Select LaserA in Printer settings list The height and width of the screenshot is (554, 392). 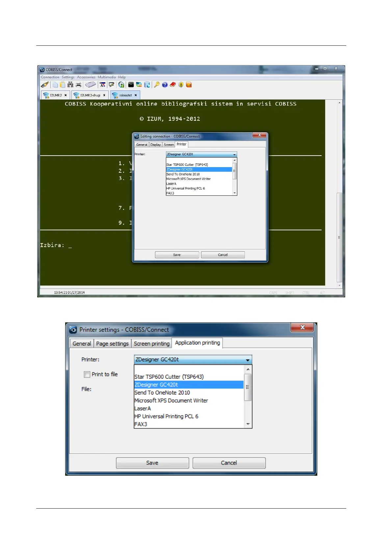[189, 408]
